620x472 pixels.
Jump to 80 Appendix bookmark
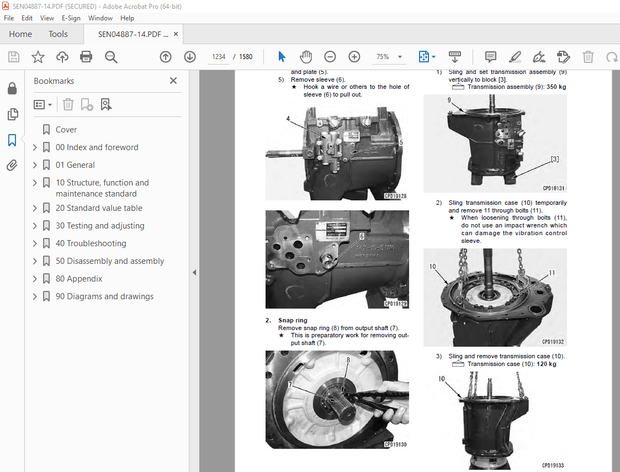coord(79,279)
